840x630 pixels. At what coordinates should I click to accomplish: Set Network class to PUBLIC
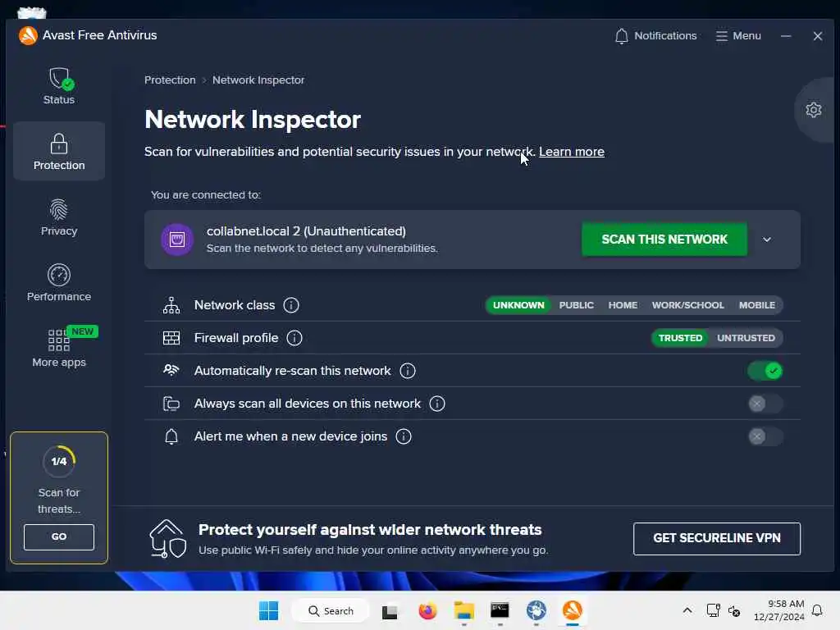(577, 305)
